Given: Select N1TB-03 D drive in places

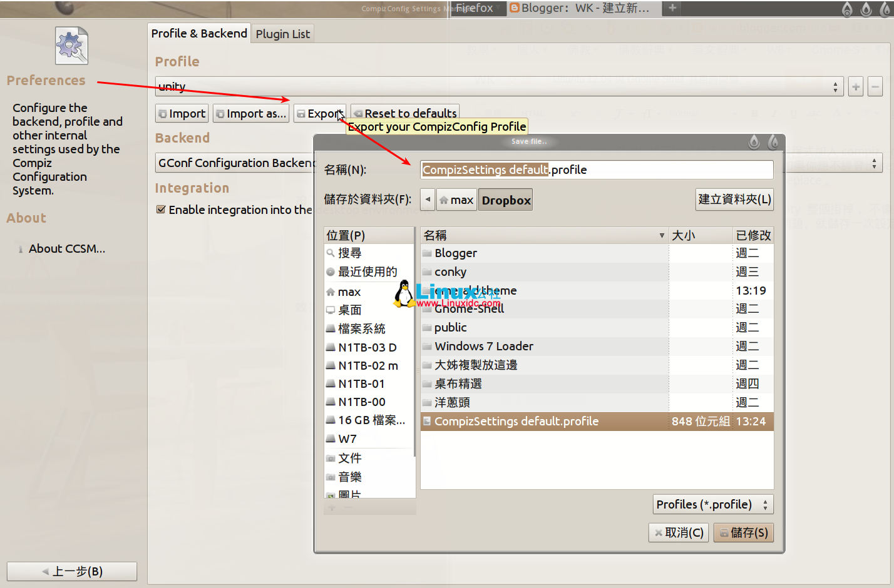Looking at the screenshot, I should 369,347.
